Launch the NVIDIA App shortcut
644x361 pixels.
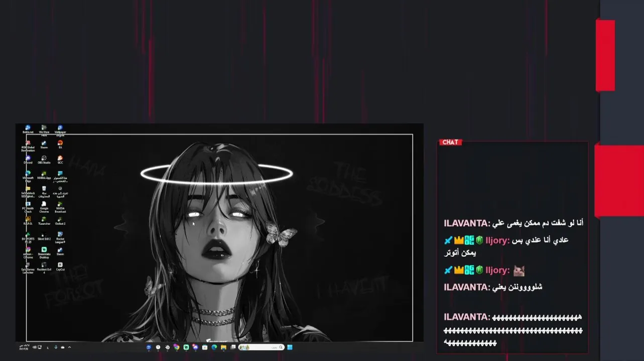(x=44, y=175)
